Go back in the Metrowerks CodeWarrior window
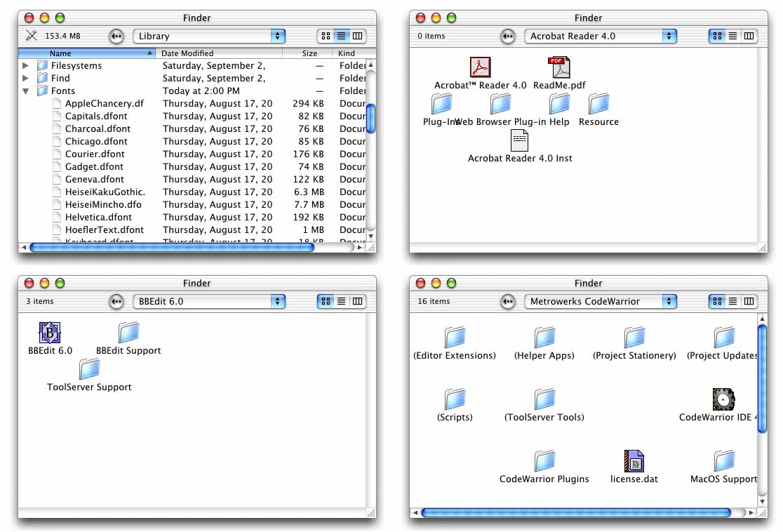This screenshot has height=532, width=783. [x=508, y=301]
